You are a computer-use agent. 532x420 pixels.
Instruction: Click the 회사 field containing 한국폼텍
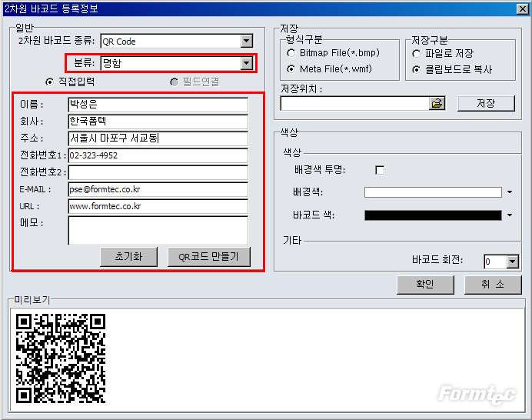click(x=158, y=122)
